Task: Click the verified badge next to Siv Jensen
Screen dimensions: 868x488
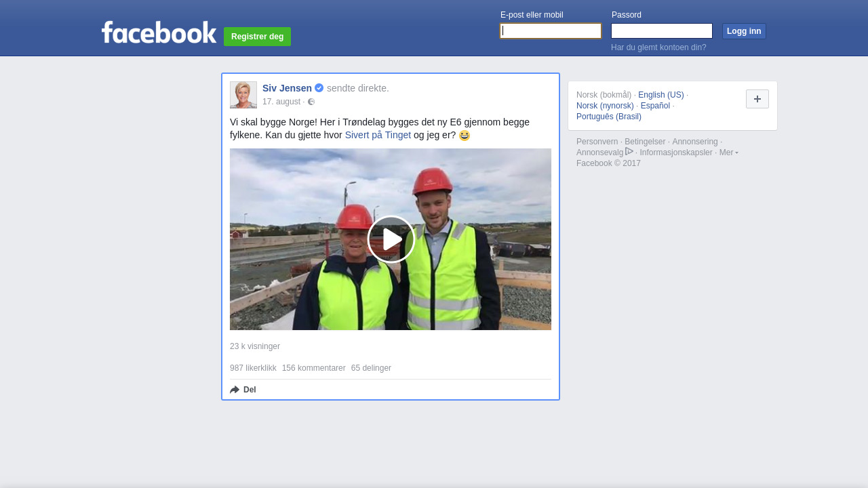Action: click(319, 88)
